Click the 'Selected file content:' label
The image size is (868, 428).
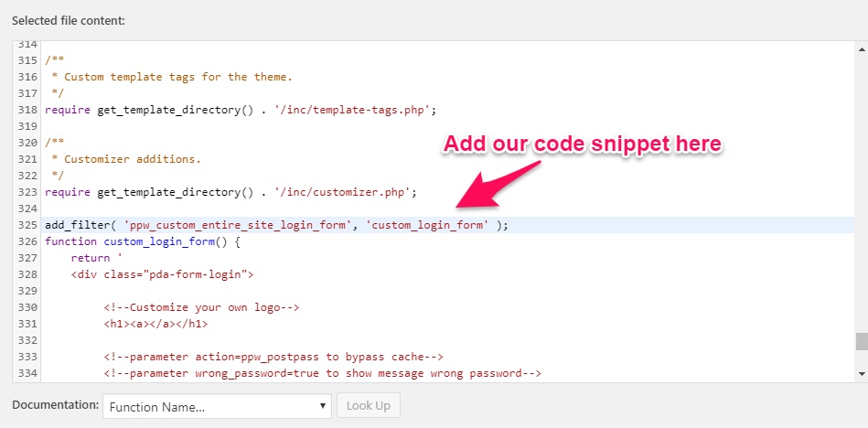69,21
